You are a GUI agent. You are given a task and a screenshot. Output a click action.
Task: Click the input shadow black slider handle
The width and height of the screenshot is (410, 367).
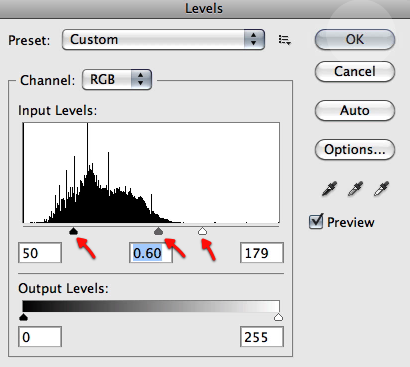pos(73,231)
